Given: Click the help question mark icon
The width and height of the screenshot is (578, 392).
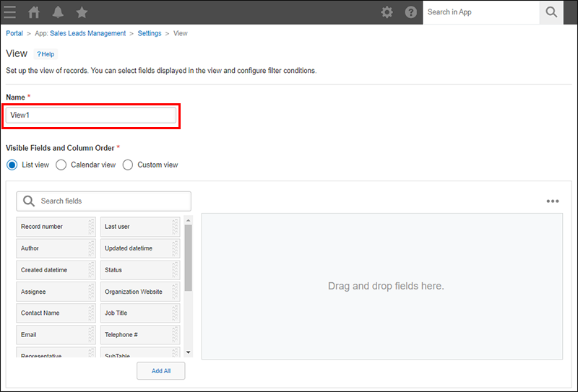Looking at the screenshot, I should coord(410,12).
